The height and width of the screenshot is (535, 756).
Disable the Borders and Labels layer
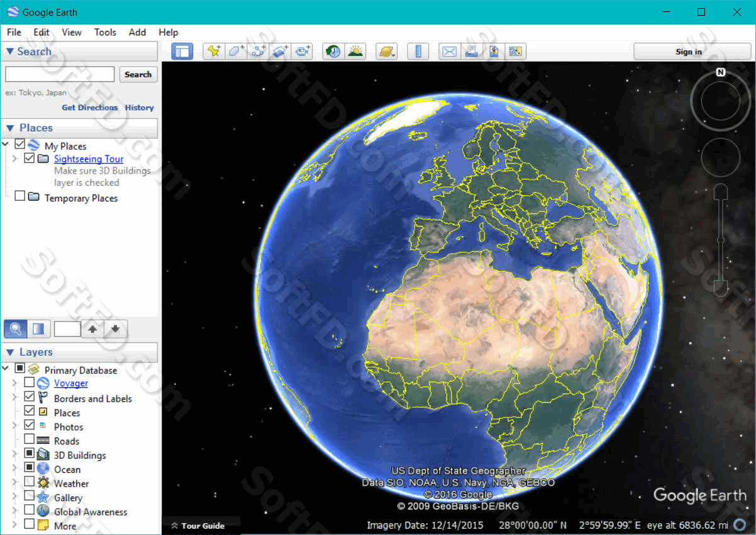point(29,397)
